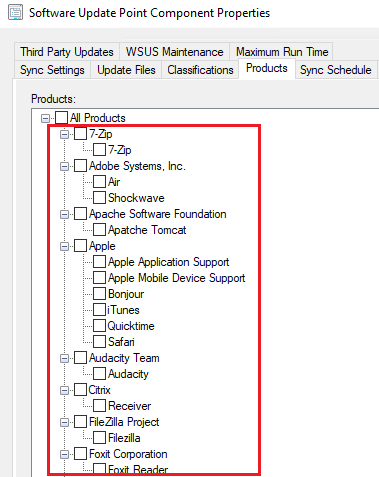The image size is (379, 477).
Task: Enable the Receiver checkbox
Action: coord(99,406)
